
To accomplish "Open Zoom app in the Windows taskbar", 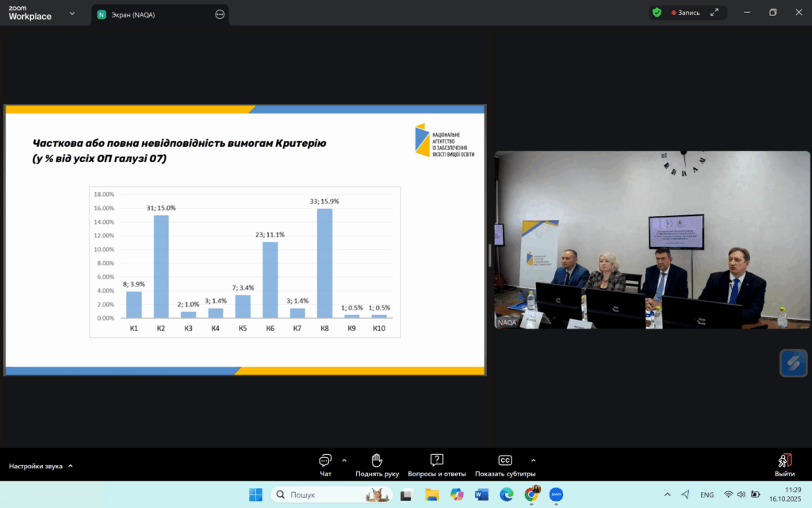I will tap(556, 495).
